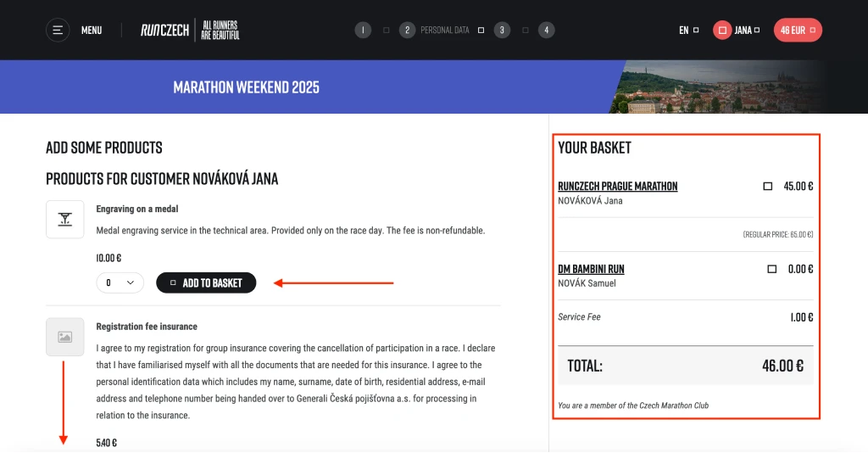Screen dimensions: 868x453
Task: Click the insurance placeholder image icon
Action: point(64,337)
